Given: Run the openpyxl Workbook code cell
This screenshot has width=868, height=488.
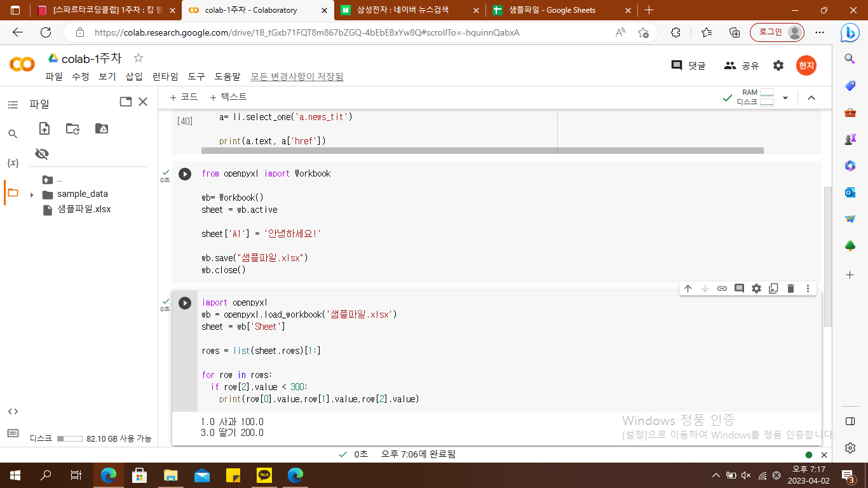Looking at the screenshot, I should coord(185,174).
